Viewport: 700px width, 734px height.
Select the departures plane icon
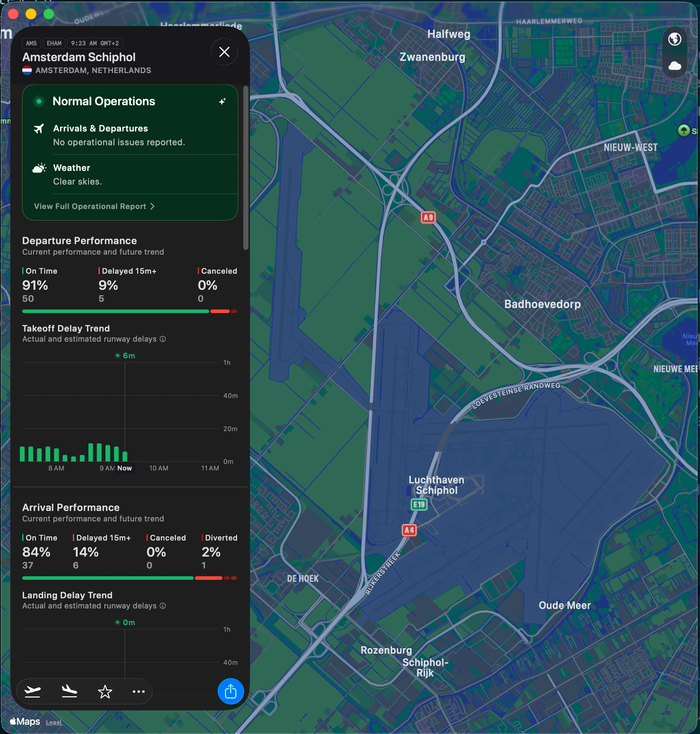pos(33,691)
